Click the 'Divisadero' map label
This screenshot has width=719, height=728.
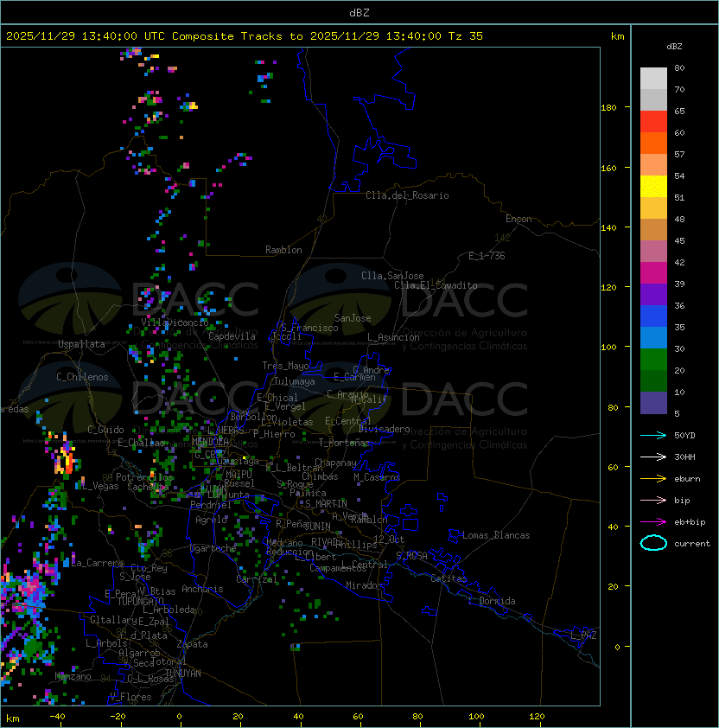[x=385, y=429]
